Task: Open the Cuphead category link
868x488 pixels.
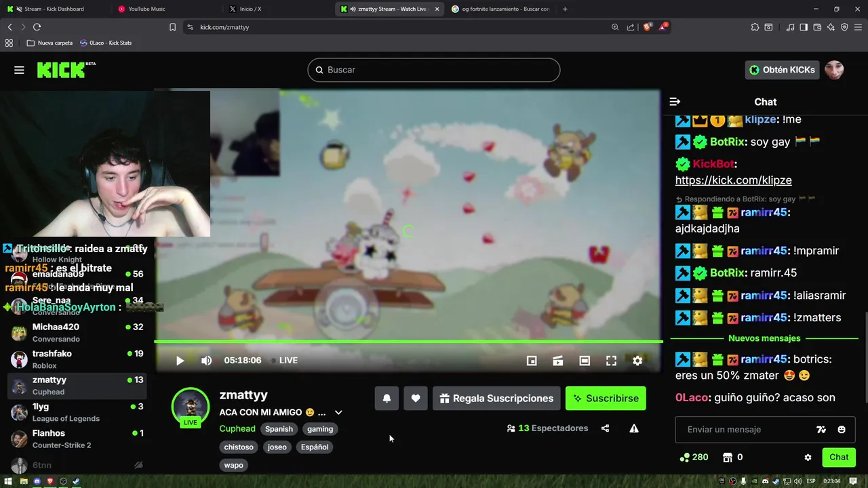Action: point(237,429)
